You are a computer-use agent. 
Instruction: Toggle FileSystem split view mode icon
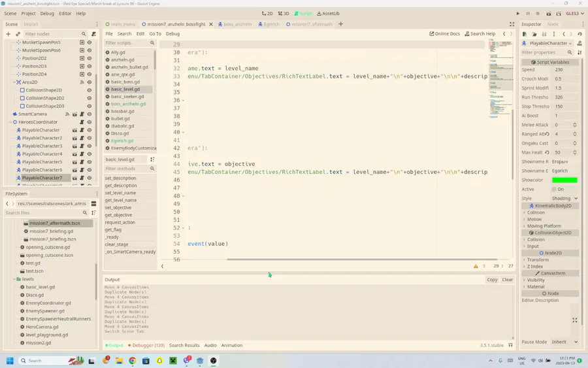tap(93, 204)
